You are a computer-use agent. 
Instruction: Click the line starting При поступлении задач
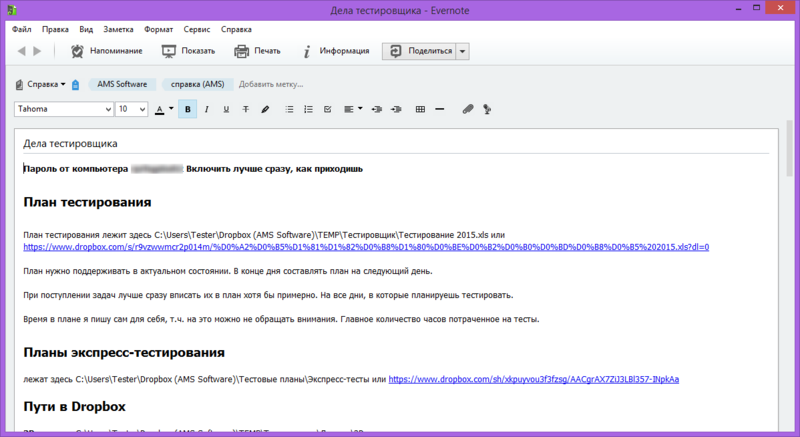(x=268, y=295)
